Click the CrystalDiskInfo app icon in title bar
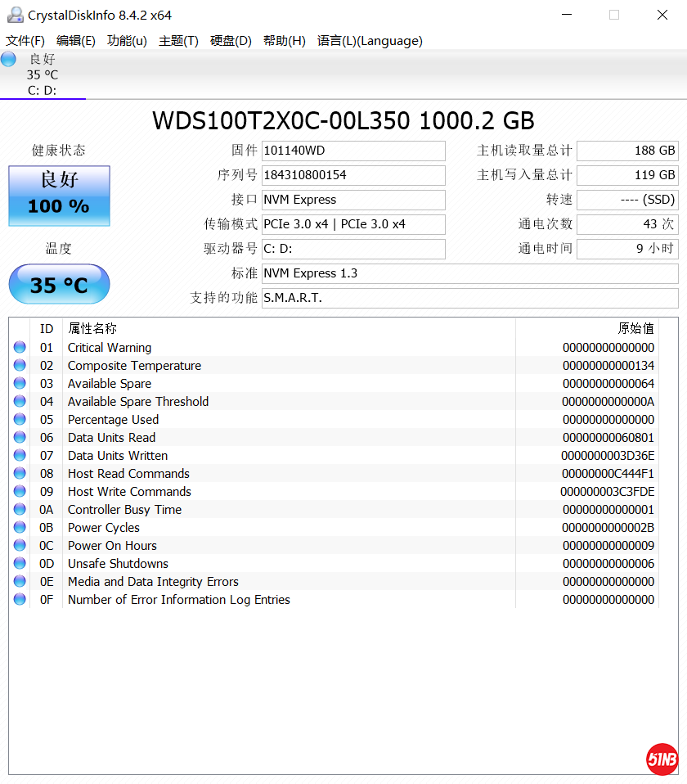Viewport: 687px width, 784px height. click(15, 15)
